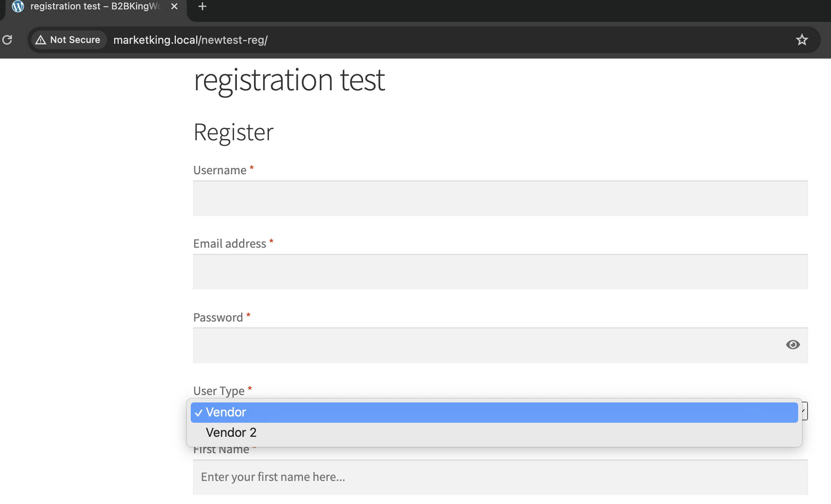Click the 'Password' label text
This screenshot has height=504, width=831.
pos(218,318)
